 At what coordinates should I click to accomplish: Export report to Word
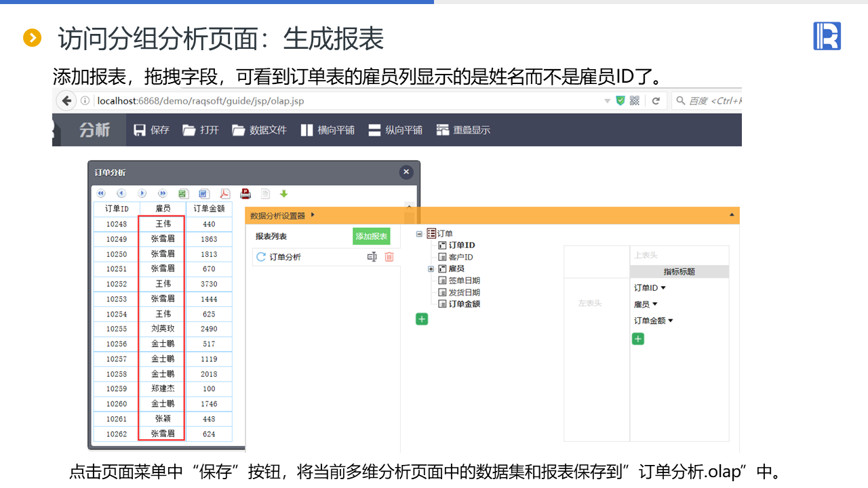coord(203,193)
